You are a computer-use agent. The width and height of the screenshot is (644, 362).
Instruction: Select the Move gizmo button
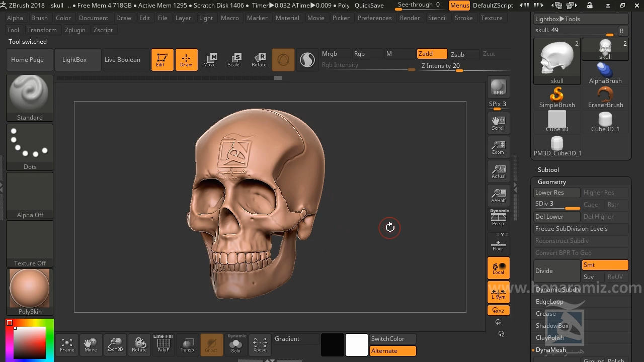[210, 59]
